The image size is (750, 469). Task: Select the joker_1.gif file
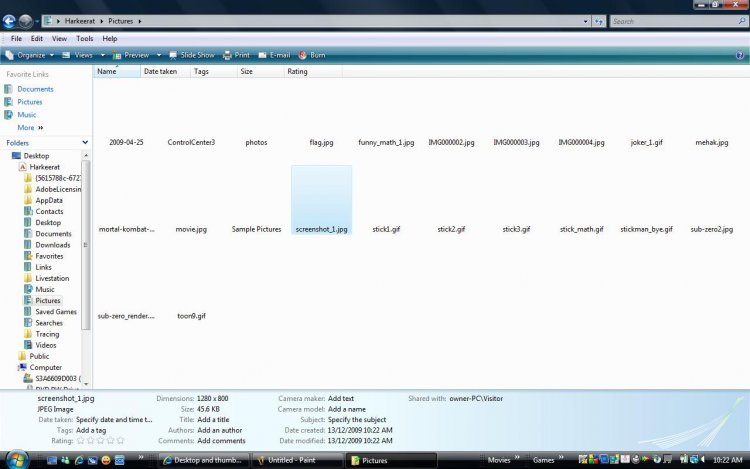[x=646, y=143]
